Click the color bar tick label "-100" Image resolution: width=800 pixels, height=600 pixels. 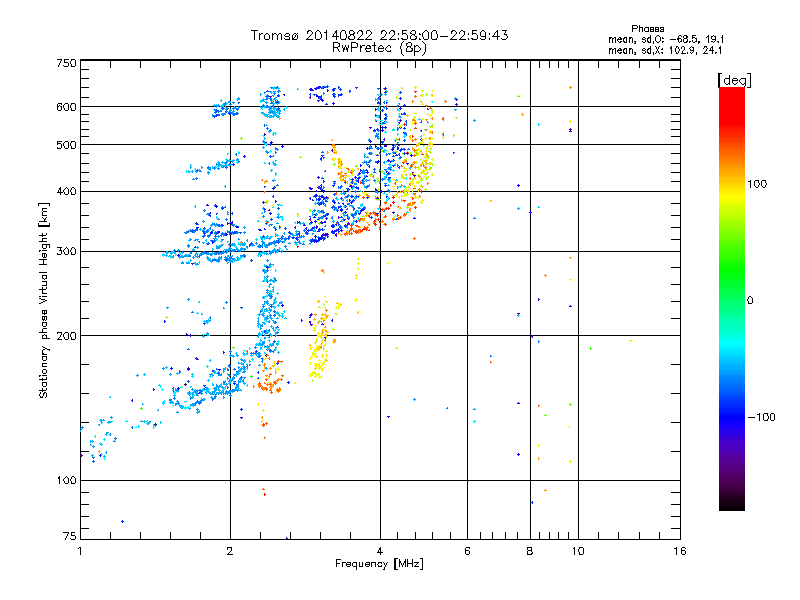click(762, 417)
